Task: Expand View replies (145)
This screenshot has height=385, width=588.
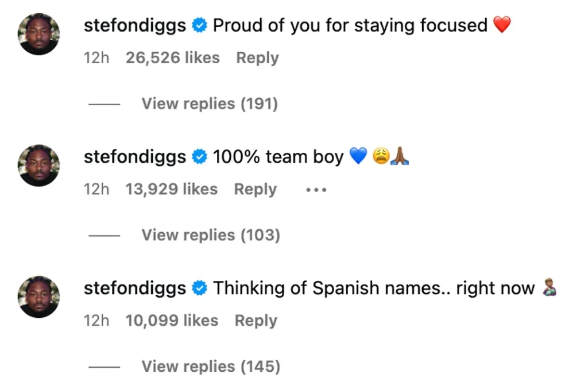Action: click(211, 366)
